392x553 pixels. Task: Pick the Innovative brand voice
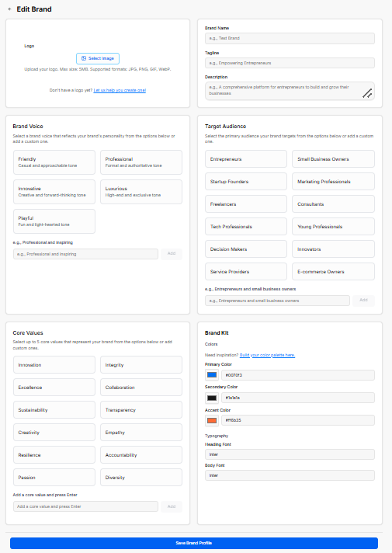point(54,192)
